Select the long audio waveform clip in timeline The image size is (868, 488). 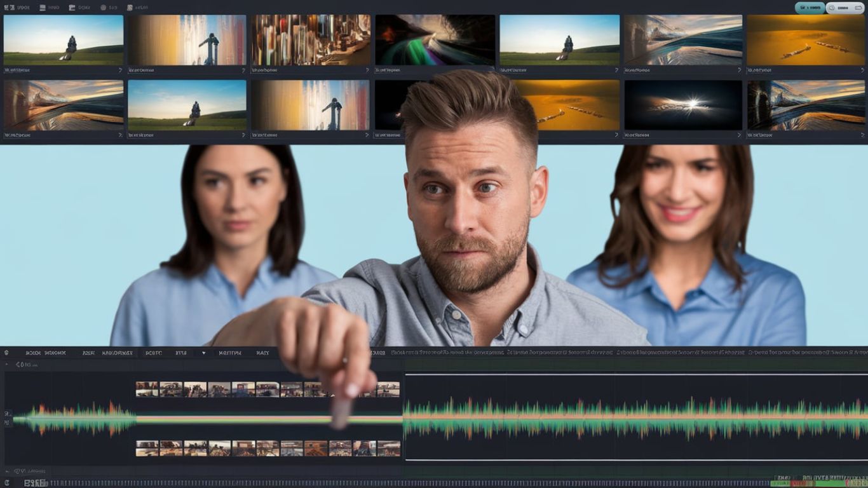(635, 419)
